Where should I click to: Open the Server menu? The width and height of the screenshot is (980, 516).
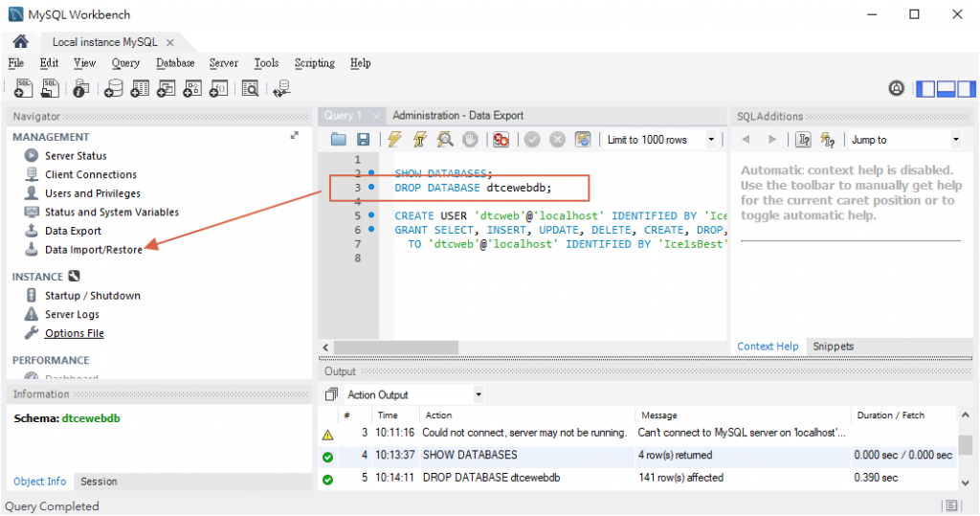pos(224,63)
